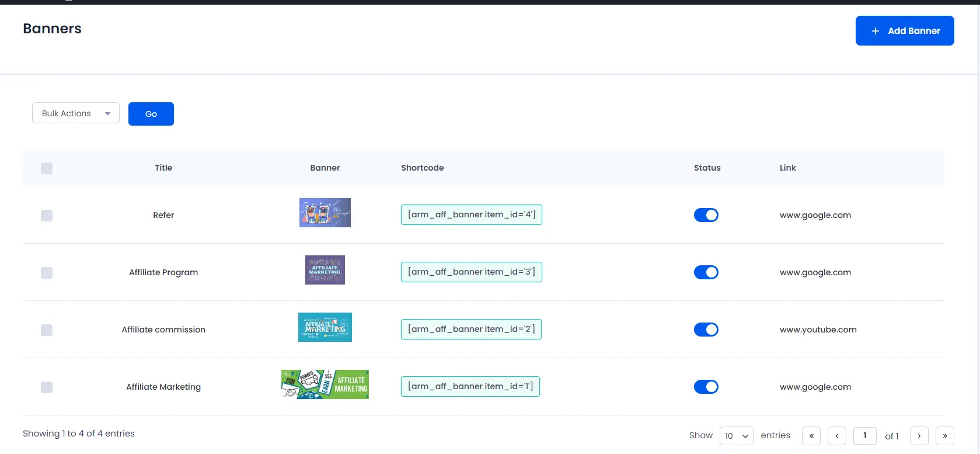This screenshot has width=980, height=454.
Task: Click the Banner column header
Action: (325, 168)
